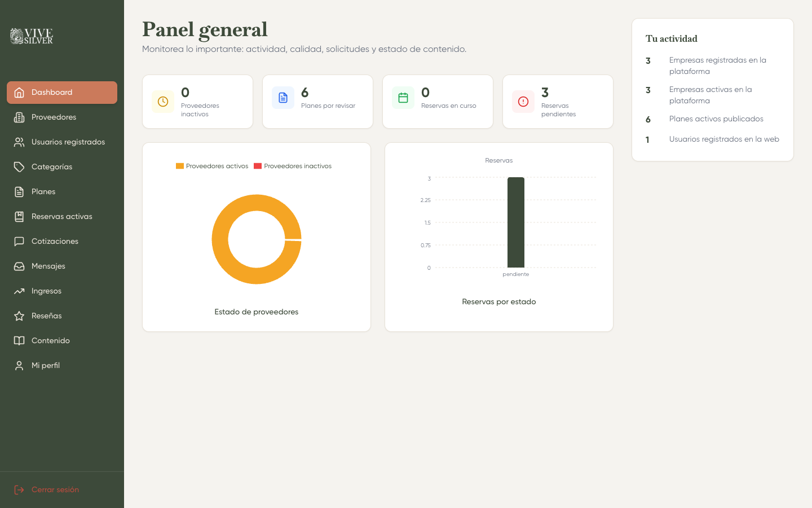The width and height of the screenshot is (812, 508).
Task: Click the Reseñas star icon
Action: pos(20,316)
